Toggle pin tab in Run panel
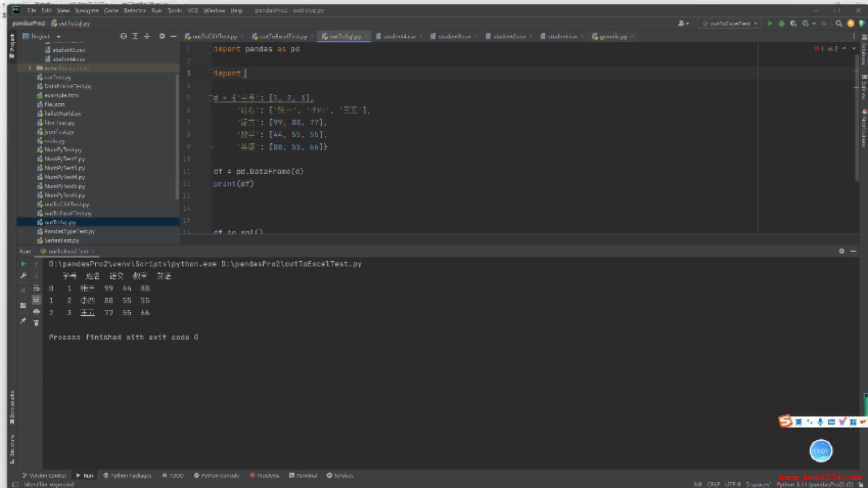 click(x=23, y=320)
